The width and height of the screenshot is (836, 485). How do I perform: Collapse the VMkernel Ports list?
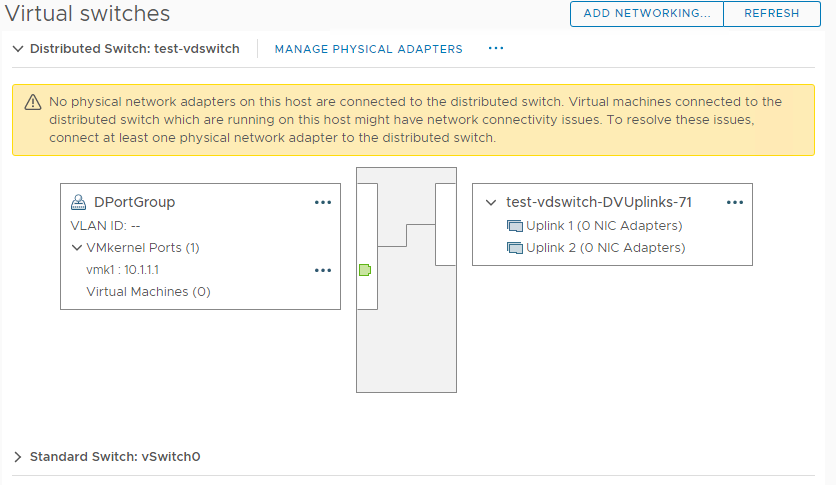[77, 248]
